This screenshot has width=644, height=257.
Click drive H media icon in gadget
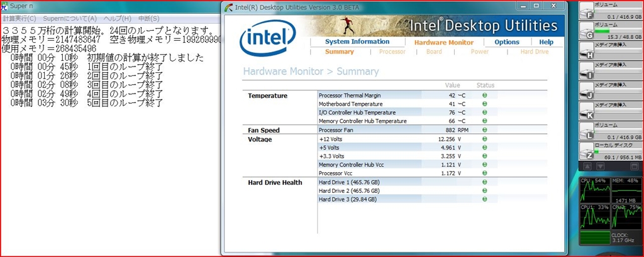point(587,51)
